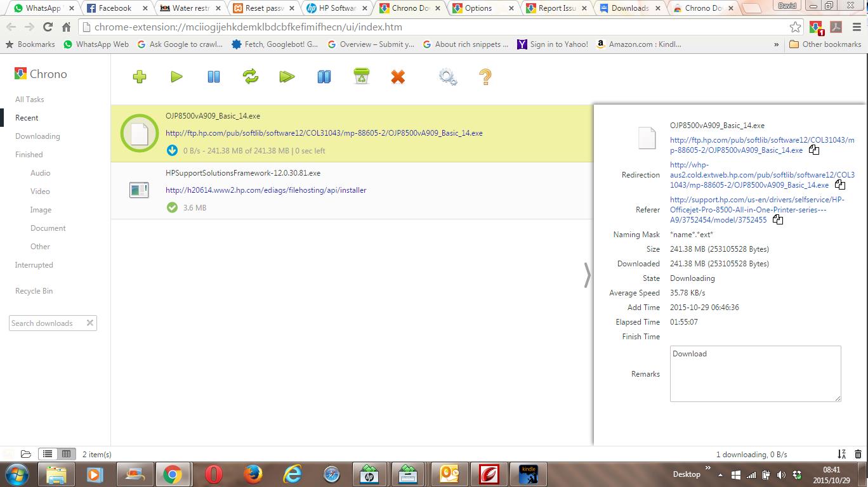The image size is (868, 487).
Task: Click the open-folder icon in the status bar
Action: click(x=26, y=454)
